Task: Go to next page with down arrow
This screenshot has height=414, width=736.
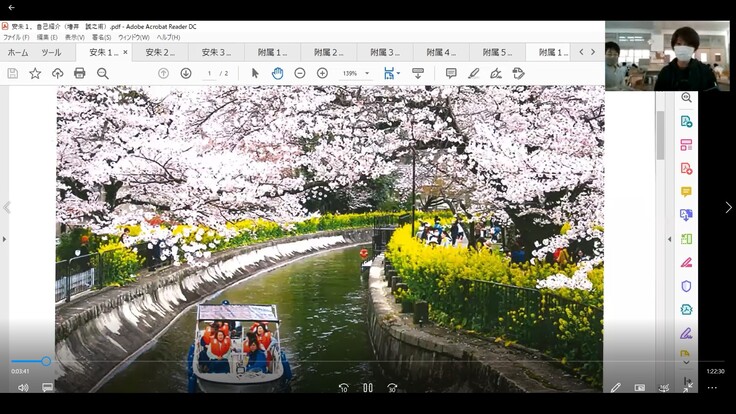Action: 186,73
